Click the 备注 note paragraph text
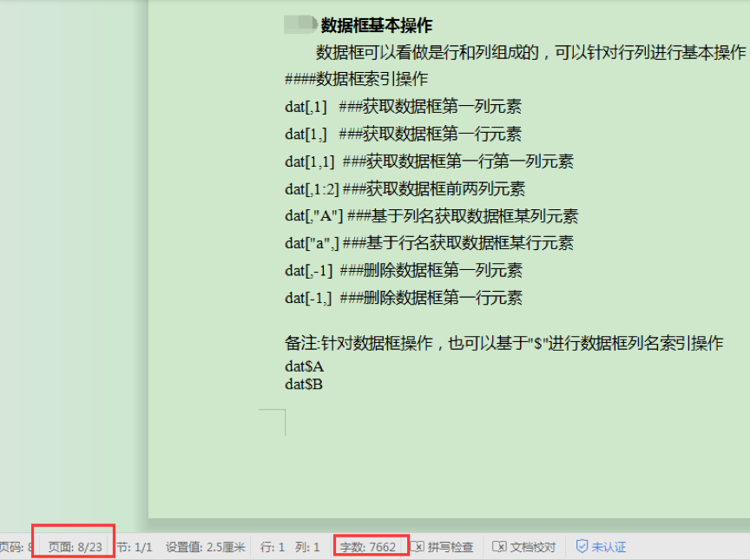 coord(503,343)
